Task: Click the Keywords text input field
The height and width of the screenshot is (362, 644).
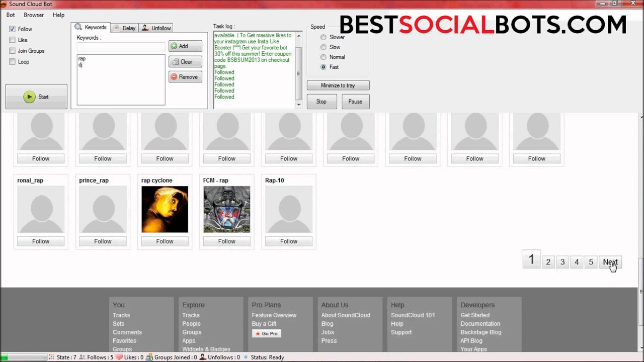Action: pos(121,47)
